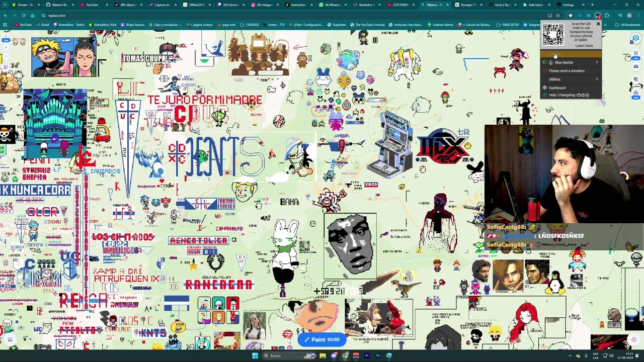The image size is (644, 362).
Task: Open the Linktree Admin bookmark
Action: coord(441,25)
